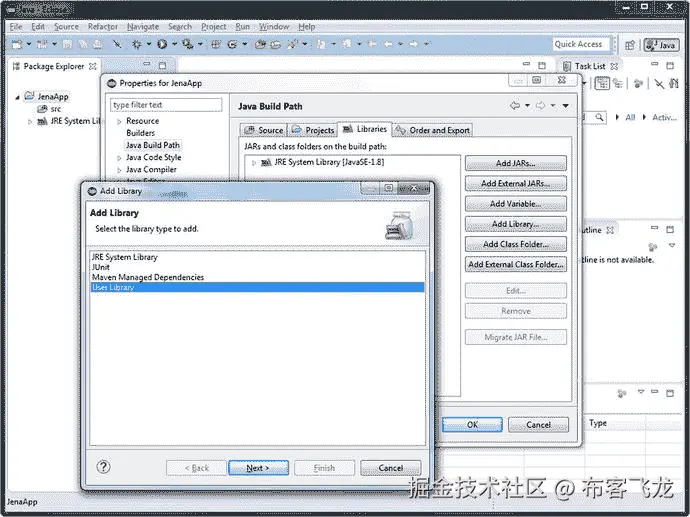This screenshot has width=690, height=517.
Task: Expand the Java Code Style node
Action: click(119, 158)
